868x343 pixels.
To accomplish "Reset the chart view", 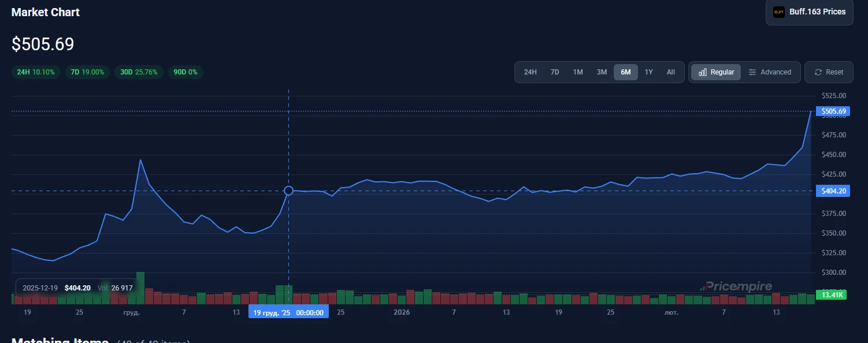I will [x=829, y=72].
